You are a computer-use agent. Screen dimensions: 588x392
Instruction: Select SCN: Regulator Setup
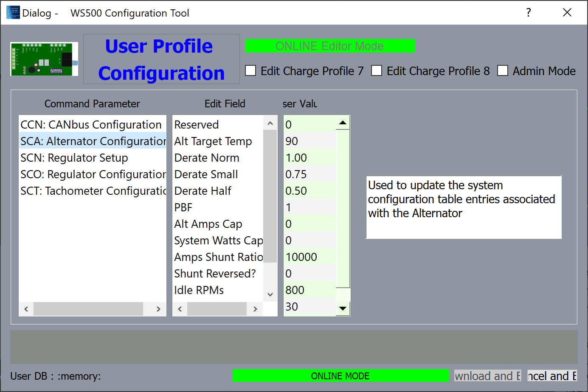(x=93, y=157)
